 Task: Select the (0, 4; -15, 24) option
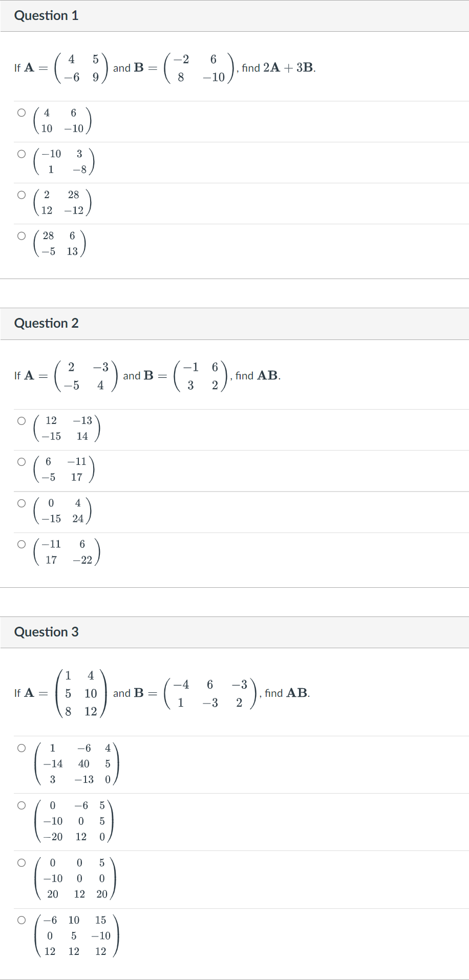tap(21, 503)
